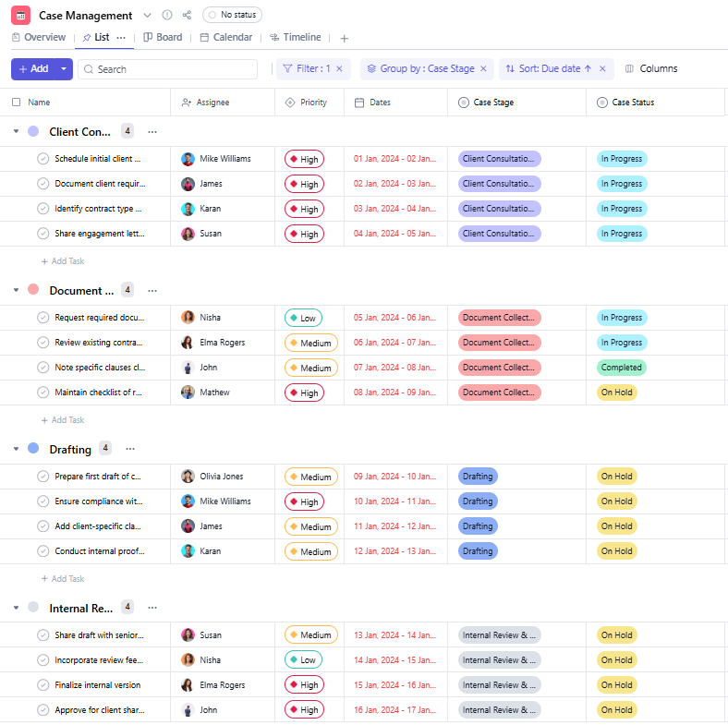
Task: Mark 'Prepare first draft' task complete
Action: pos(42,477)
